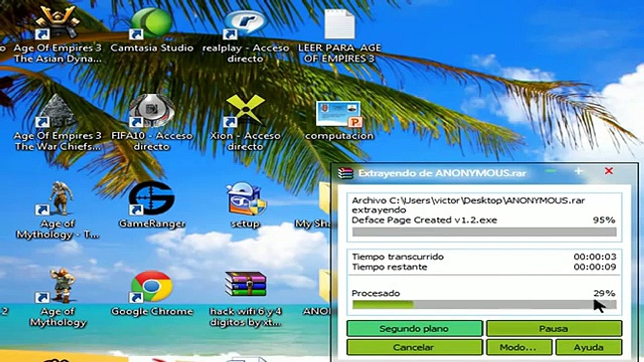Click Procesado label text
The width and height of the screenshot is (644, 362).
(x=376, y=293)
